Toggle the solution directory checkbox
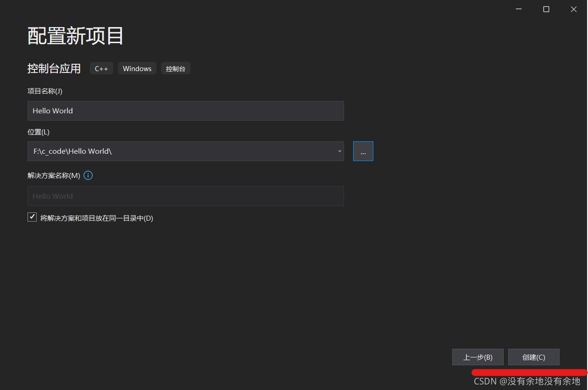 (x=32, y=217)
